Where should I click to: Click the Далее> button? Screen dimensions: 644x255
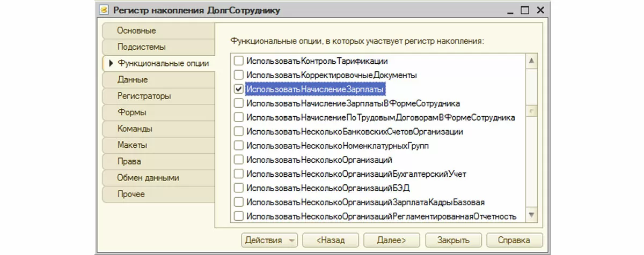point(392,240)
